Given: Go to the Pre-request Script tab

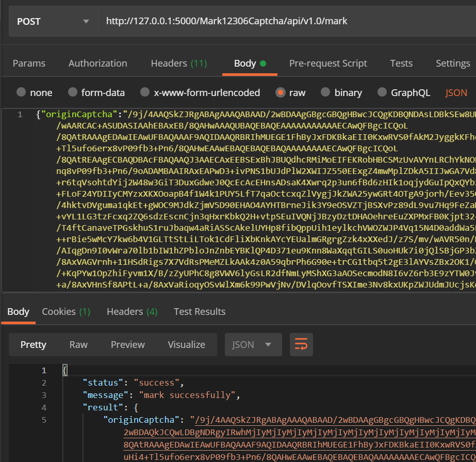Looking at the screenshot, I should [328, 63].
